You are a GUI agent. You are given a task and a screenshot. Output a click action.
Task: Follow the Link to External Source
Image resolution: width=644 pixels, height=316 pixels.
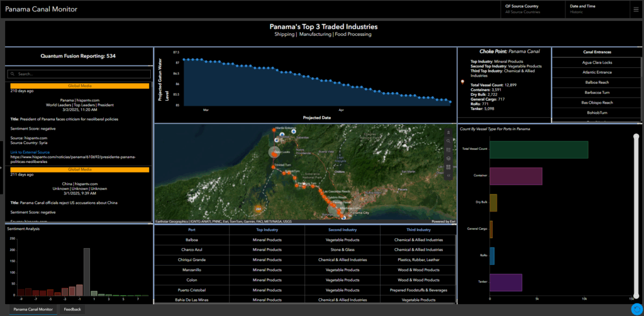pos(31,152)
